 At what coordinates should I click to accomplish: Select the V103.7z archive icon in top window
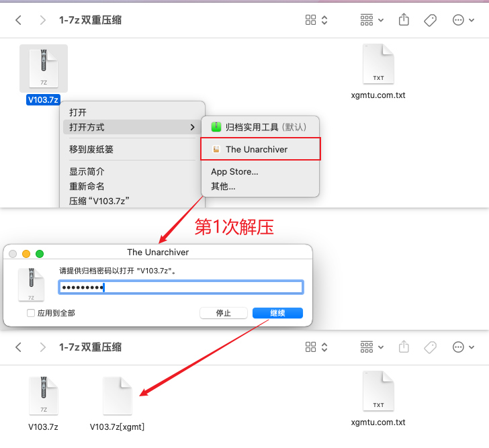tap(44, 69)
